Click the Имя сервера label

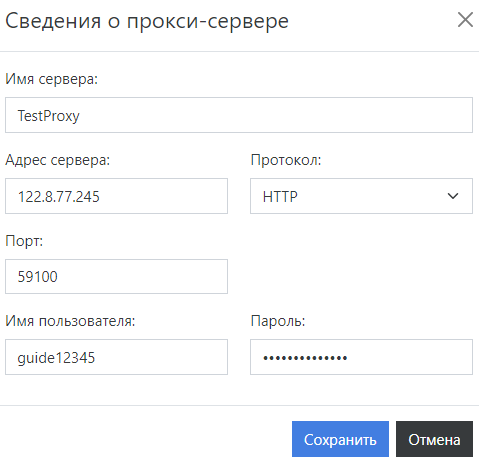[x=51, y=79]
